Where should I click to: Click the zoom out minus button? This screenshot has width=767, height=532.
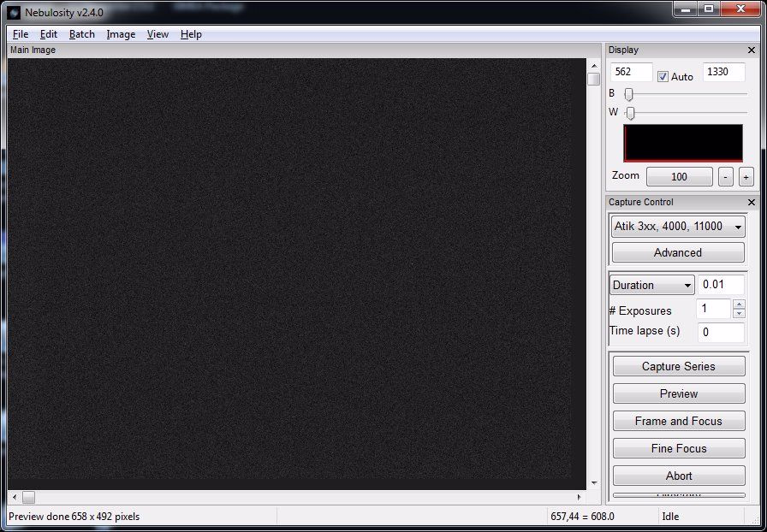[725, 177]
